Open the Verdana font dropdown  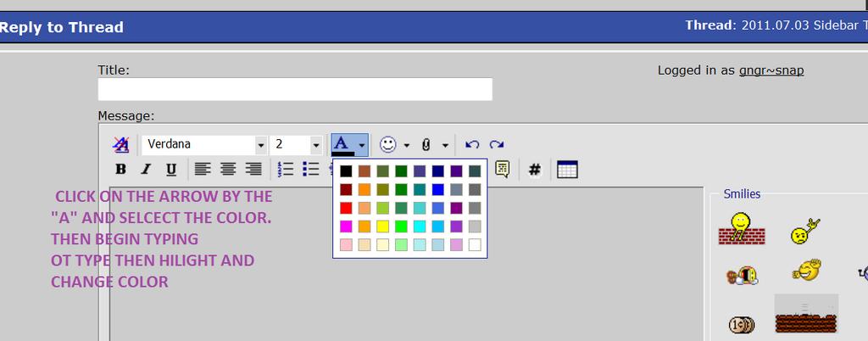(260, 145)
